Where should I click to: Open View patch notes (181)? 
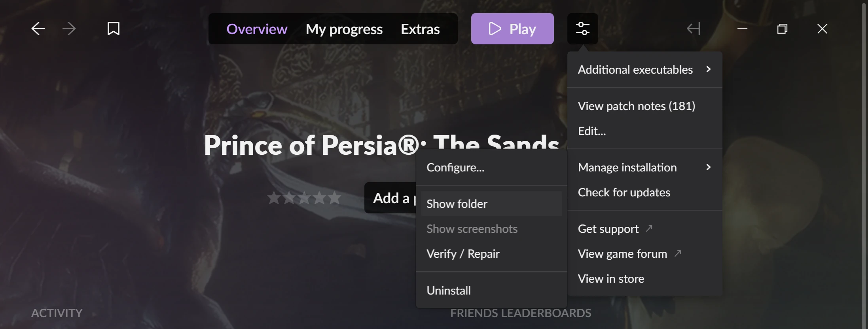point(645,106)
